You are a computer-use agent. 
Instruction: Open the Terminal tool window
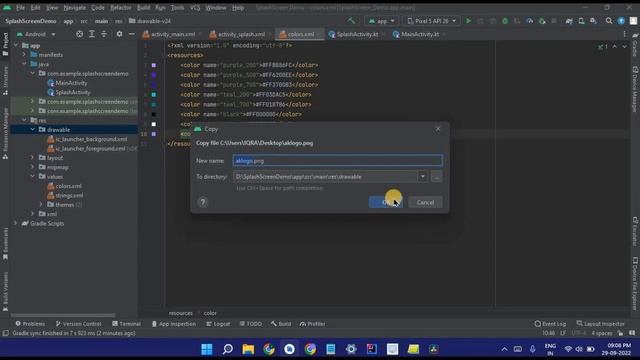(x=127, y=324)
